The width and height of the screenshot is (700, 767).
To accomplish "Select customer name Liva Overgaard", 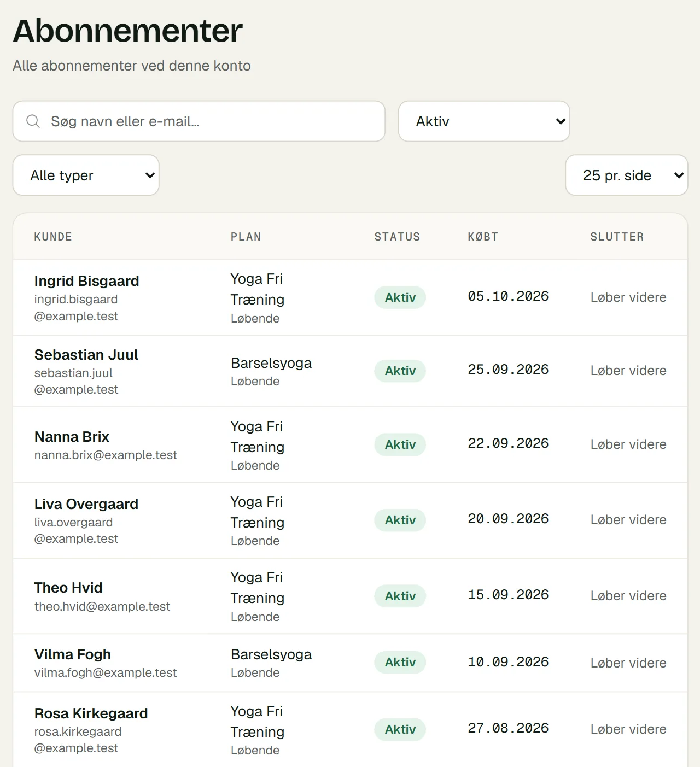I will point(86,504).
